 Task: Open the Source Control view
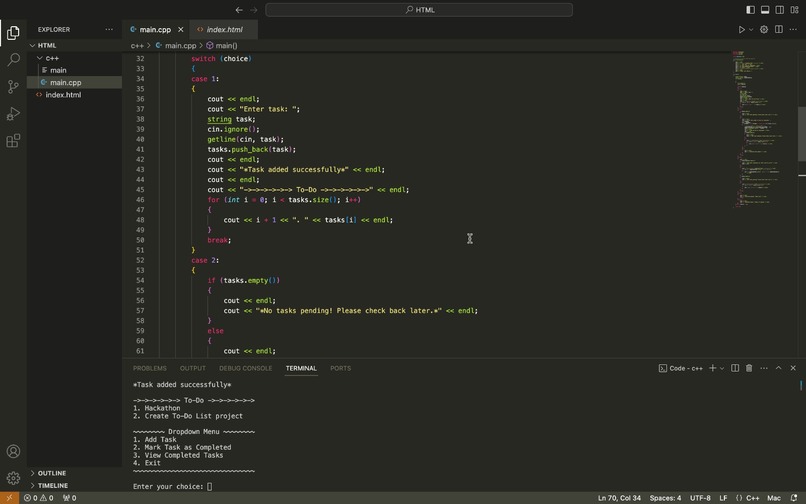pos(13,86)
